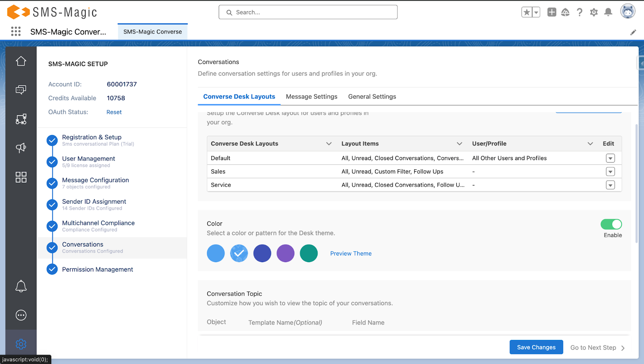Click the User Management checkmark icon

pyautogui.click(x=52, y=162)
